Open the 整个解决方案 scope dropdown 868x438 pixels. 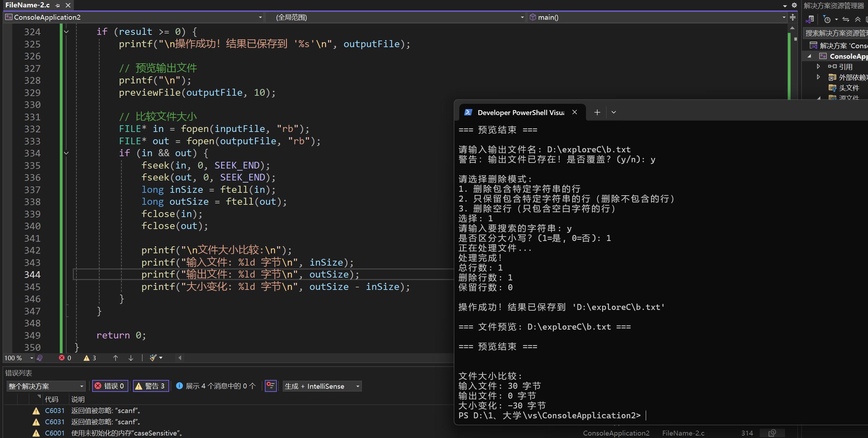(x=46, y=386)
